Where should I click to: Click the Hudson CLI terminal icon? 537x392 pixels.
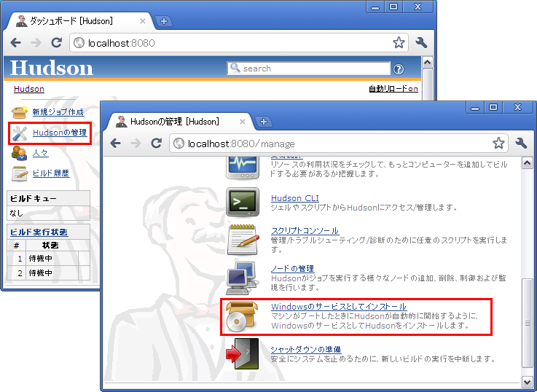click(x=243, y=202)
